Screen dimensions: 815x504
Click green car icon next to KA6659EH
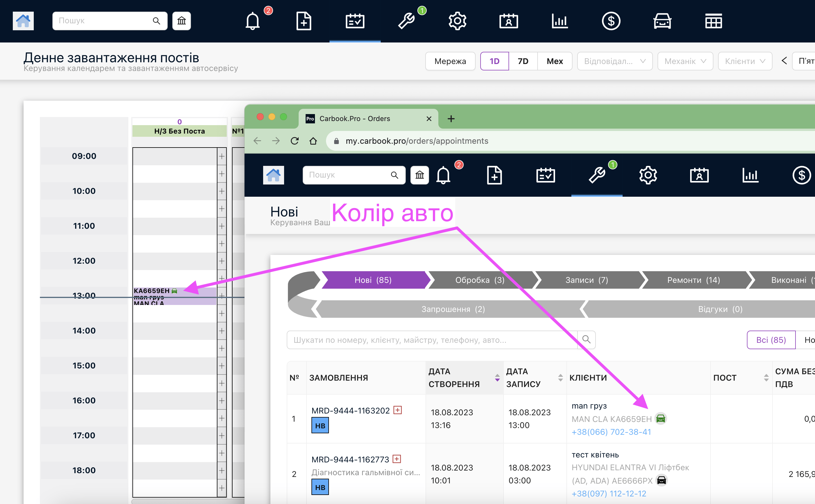(660, 419)
